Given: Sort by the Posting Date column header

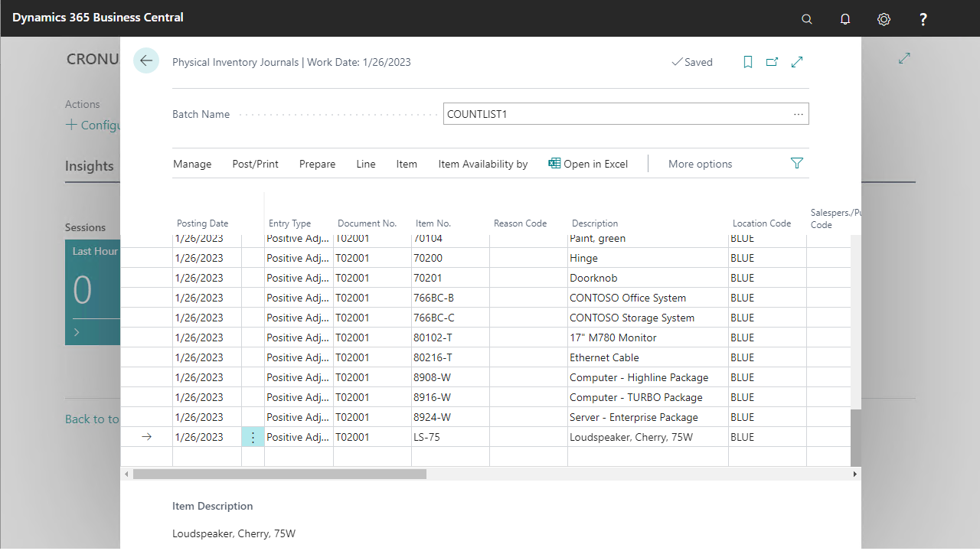Looking at the screenshot, I should click(x=203, y=223).
